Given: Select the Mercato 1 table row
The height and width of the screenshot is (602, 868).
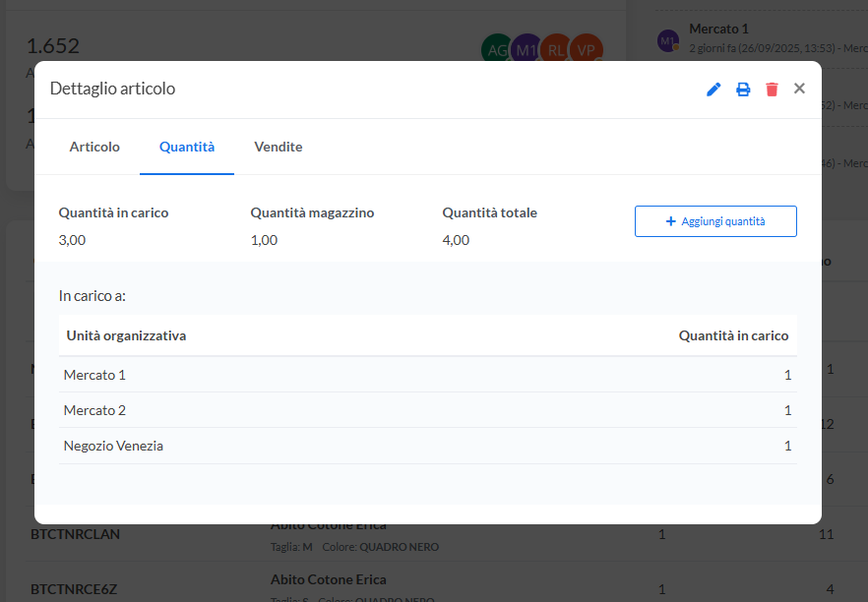Looking at the screenshot, I should (427, 375).
